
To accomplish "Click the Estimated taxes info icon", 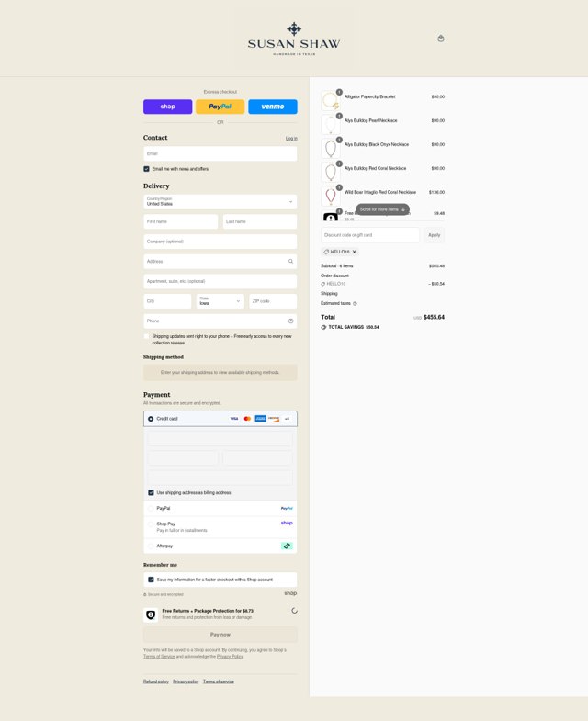I will (355, 303).
